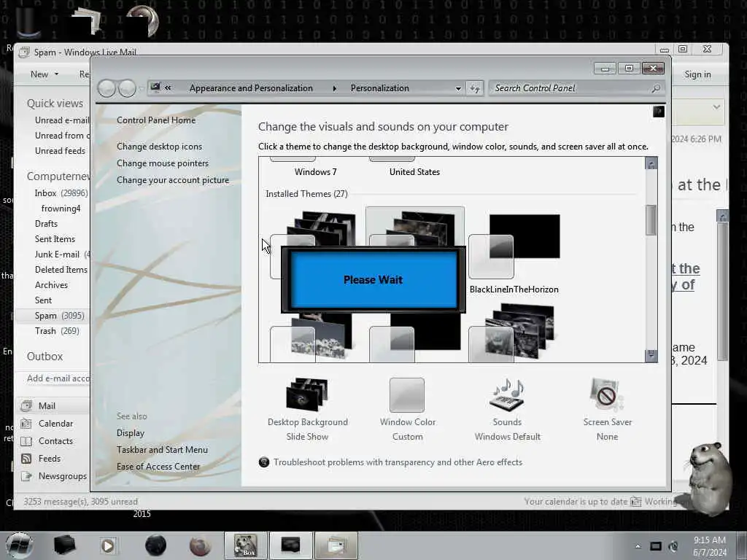
Task: Switch to Mail view
Action: click(x=47, y=405)
